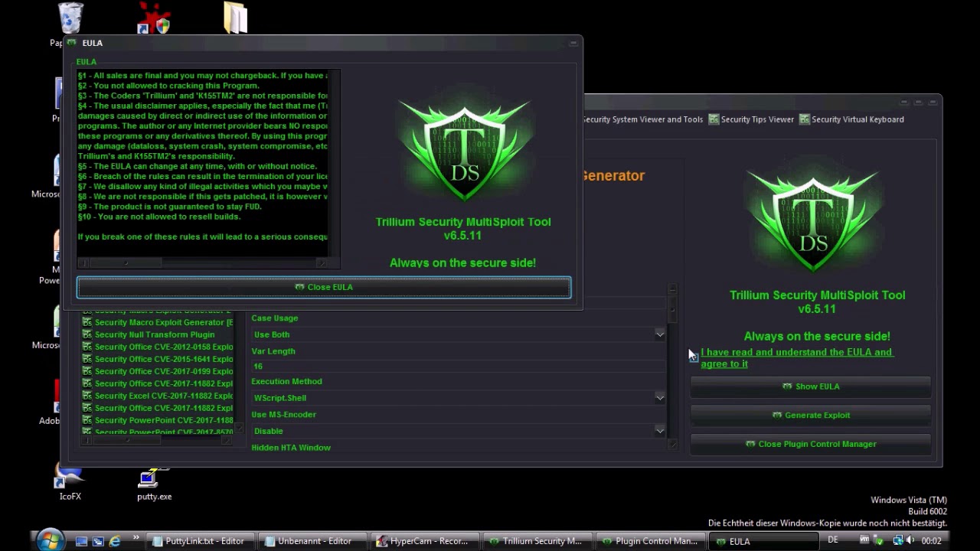
Task: Click the green shield security tray icon
Action: point(879,540)
